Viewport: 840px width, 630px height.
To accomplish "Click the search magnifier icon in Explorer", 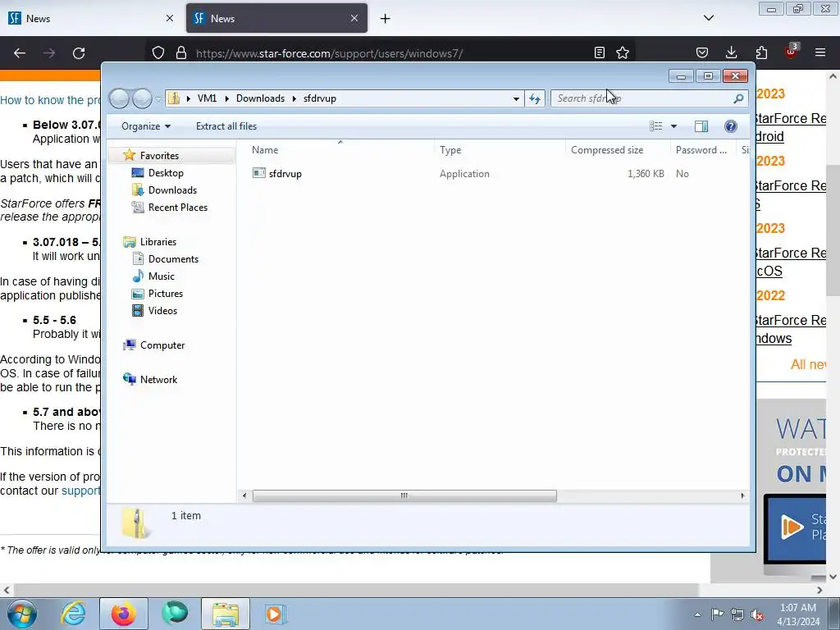I will (738, 98).
